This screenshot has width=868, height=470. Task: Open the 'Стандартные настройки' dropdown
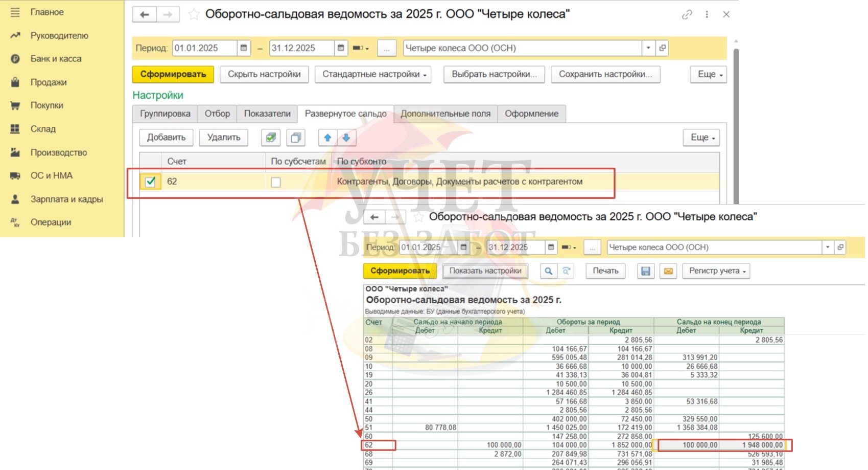click(x=373, y=75)
